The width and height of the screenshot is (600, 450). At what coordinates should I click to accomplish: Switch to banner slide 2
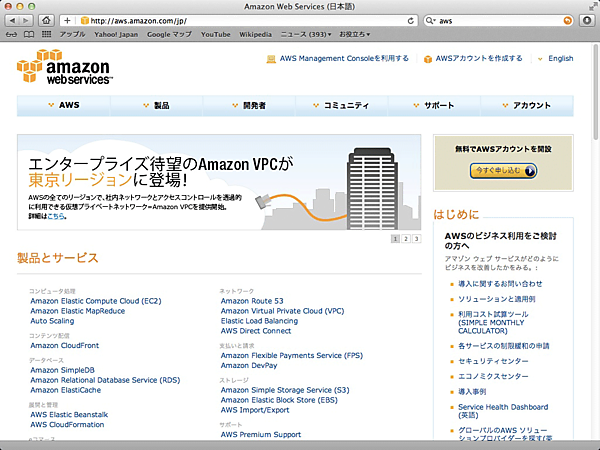[x=405, y=240]
